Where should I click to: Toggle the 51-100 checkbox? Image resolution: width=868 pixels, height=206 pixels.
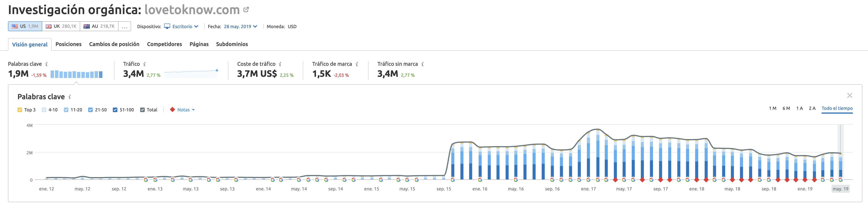click(x=115, y=110)
